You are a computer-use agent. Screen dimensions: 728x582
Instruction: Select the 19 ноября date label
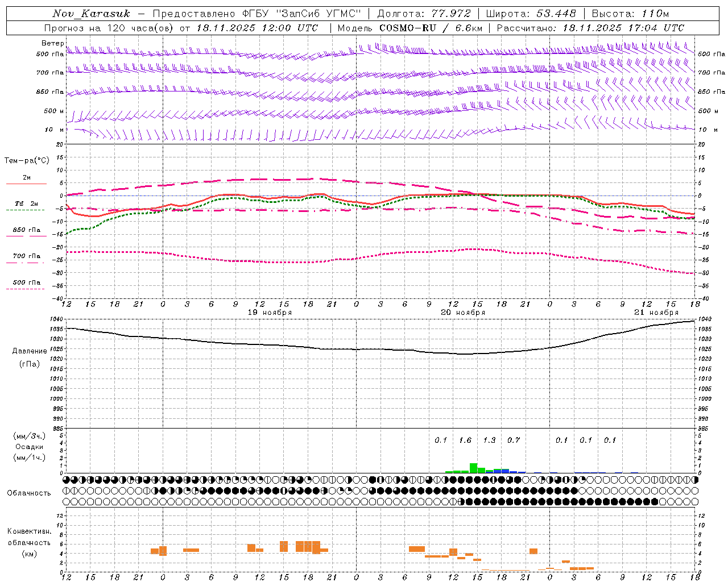pyautogui.click(x=270, y=313)
